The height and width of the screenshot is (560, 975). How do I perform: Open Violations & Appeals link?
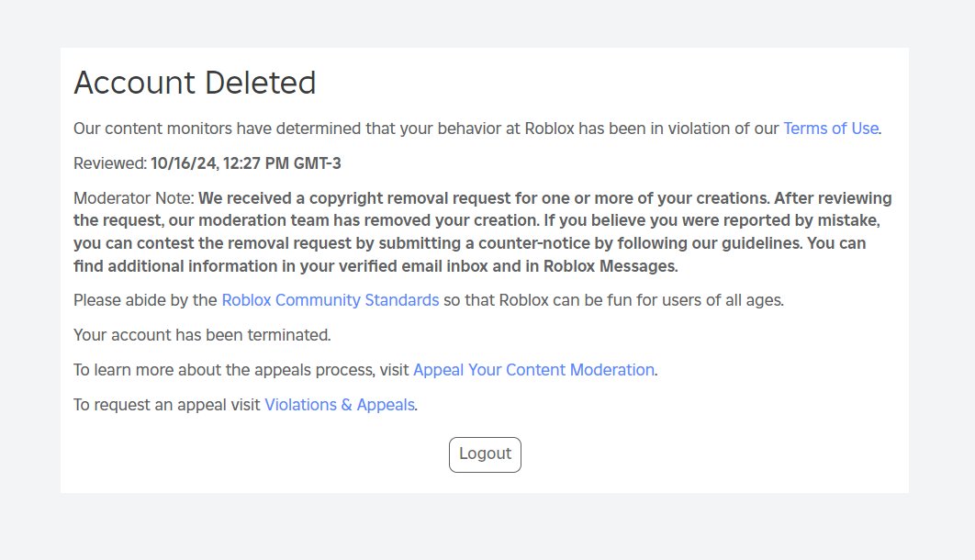(340, 405)
